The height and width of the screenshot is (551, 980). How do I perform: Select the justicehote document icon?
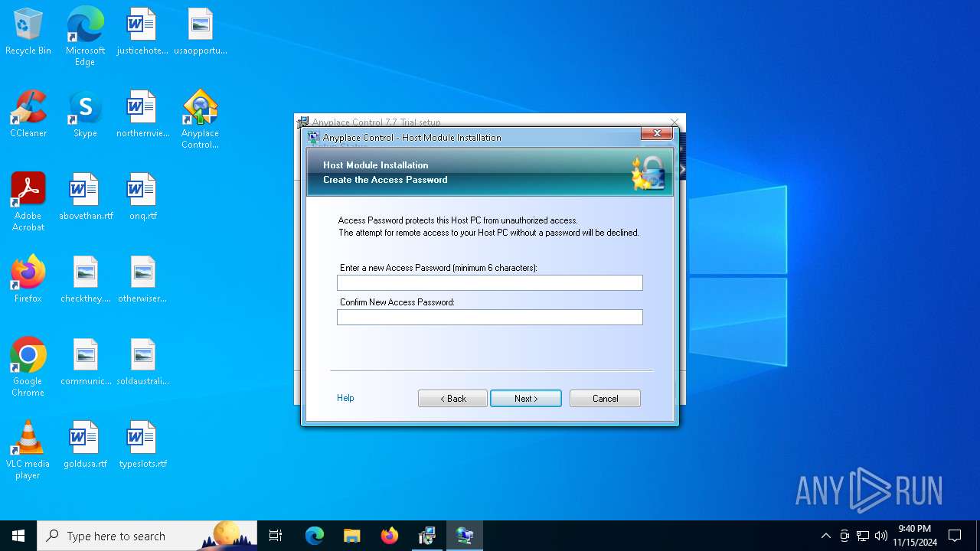click(142, 32)
